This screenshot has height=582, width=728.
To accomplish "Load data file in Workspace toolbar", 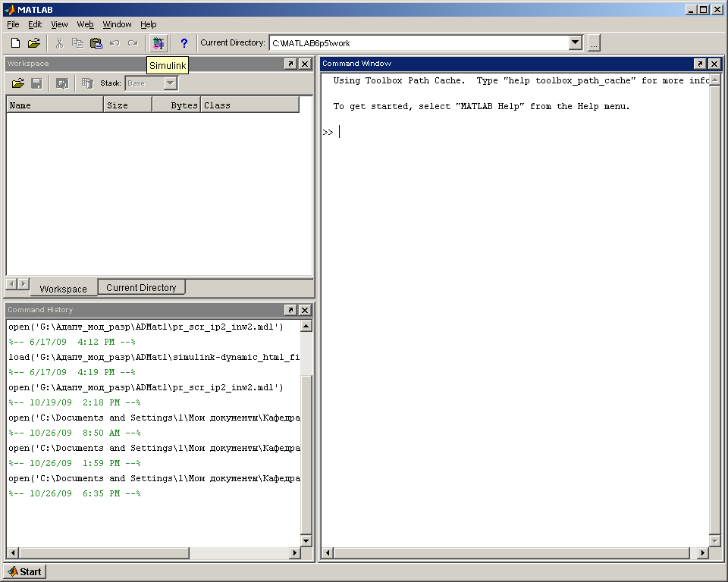I will pos(17,83).
